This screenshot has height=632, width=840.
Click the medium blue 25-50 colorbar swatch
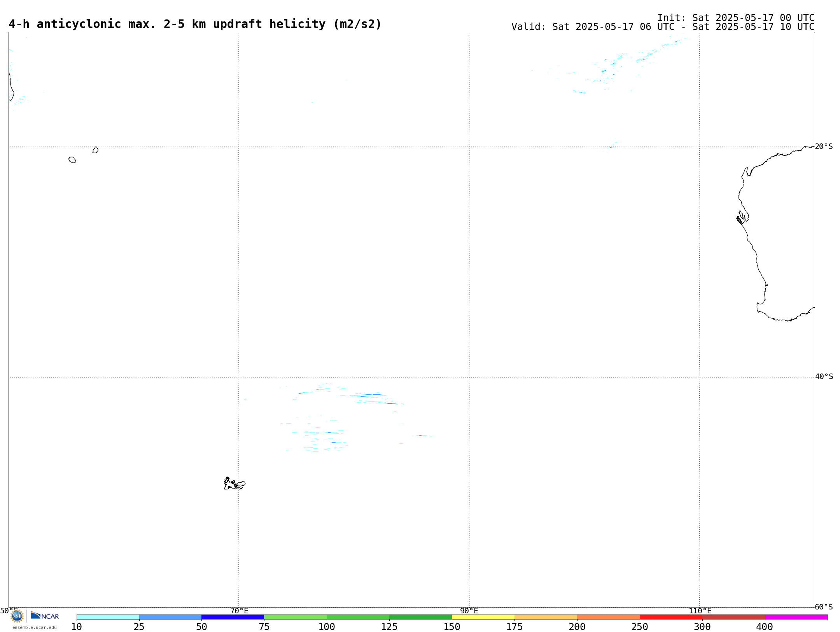(170, 617)
